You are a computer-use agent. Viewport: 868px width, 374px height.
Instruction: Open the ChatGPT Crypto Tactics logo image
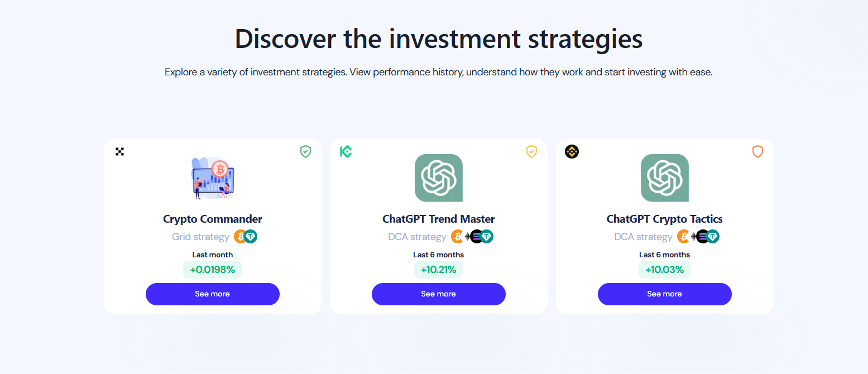[665, 178]
